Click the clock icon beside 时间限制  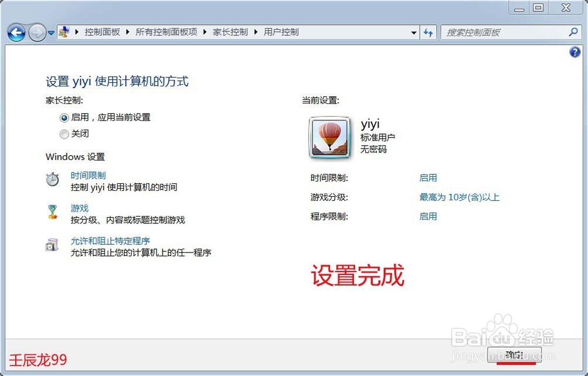pyautogui.click(x=53, y=178)
